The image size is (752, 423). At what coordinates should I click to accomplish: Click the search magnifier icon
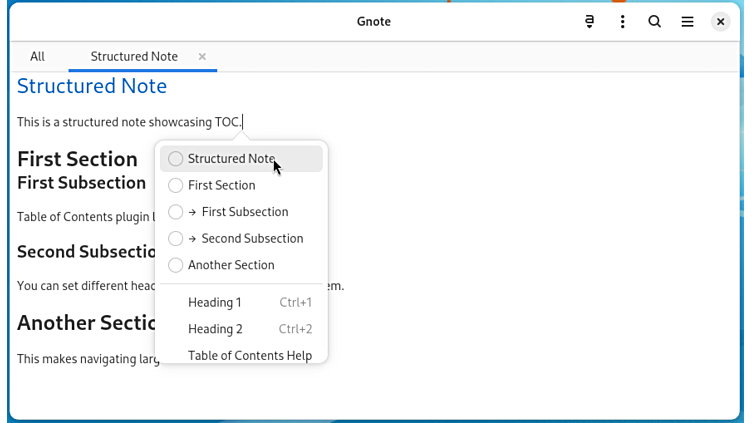655,21
